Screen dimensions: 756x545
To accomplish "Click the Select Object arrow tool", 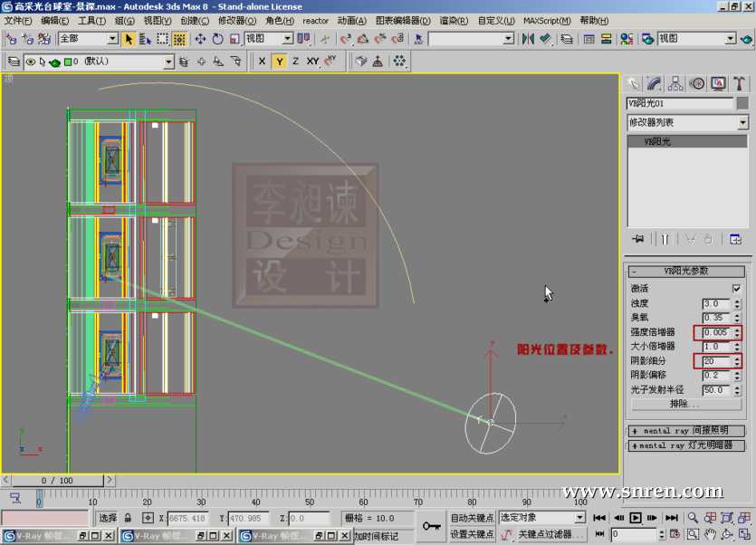I will [129, 39].
